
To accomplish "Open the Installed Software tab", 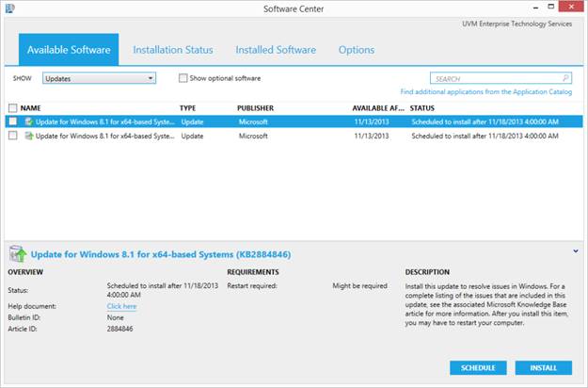I will [275, 50].
